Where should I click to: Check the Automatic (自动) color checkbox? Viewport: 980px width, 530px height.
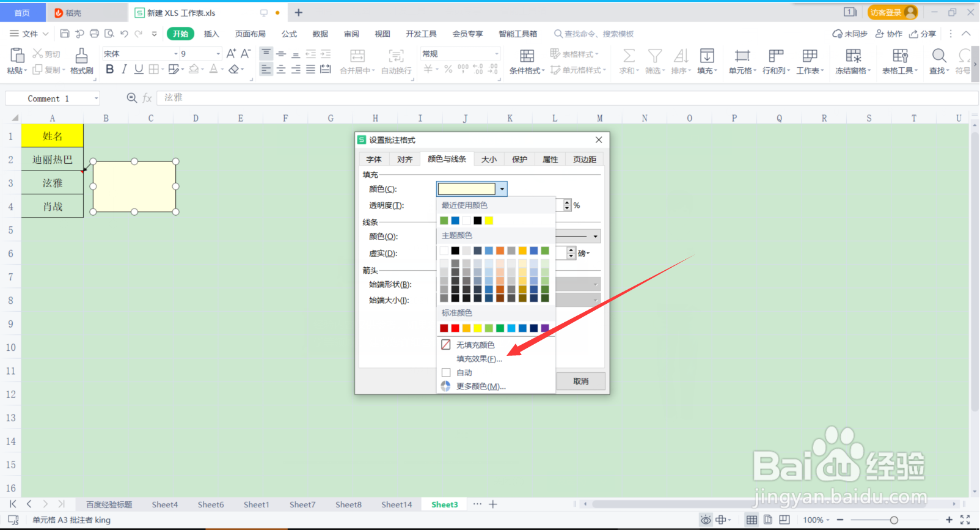(446, 372)
